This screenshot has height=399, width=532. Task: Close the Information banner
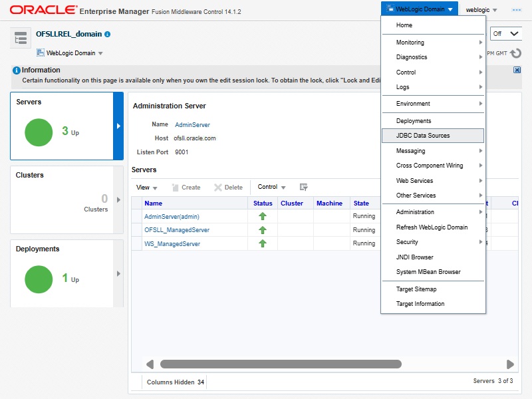tap(517, 70)
